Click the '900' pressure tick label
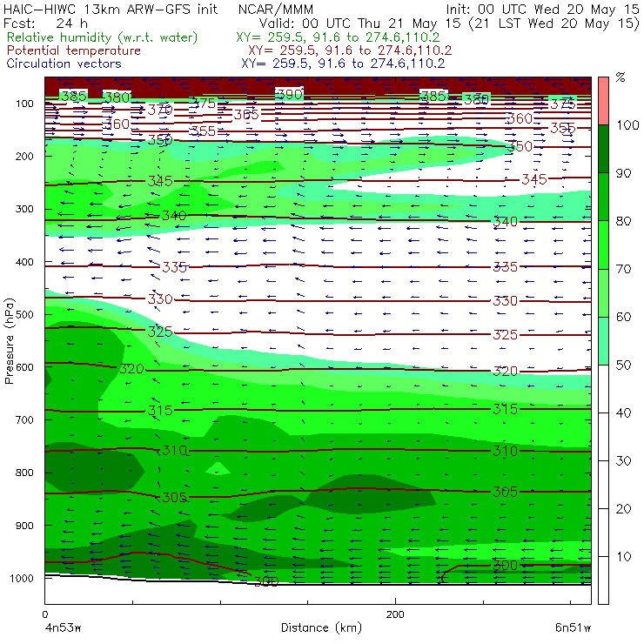The width and height of the screenshot is (644, 644). (x=24, y=526)
